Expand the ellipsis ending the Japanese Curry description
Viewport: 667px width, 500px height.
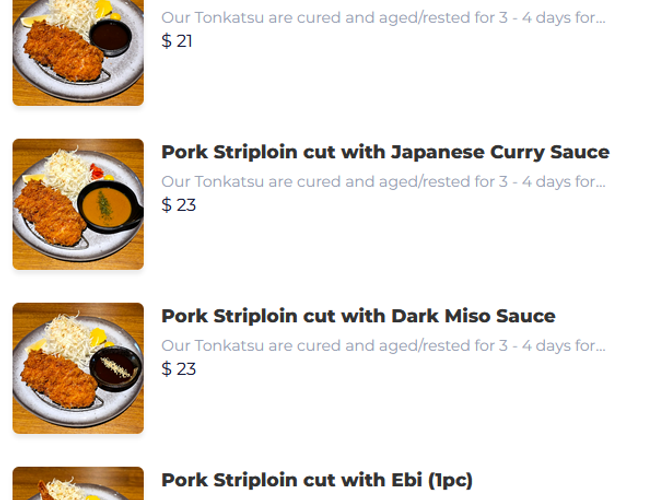(599, 182)
